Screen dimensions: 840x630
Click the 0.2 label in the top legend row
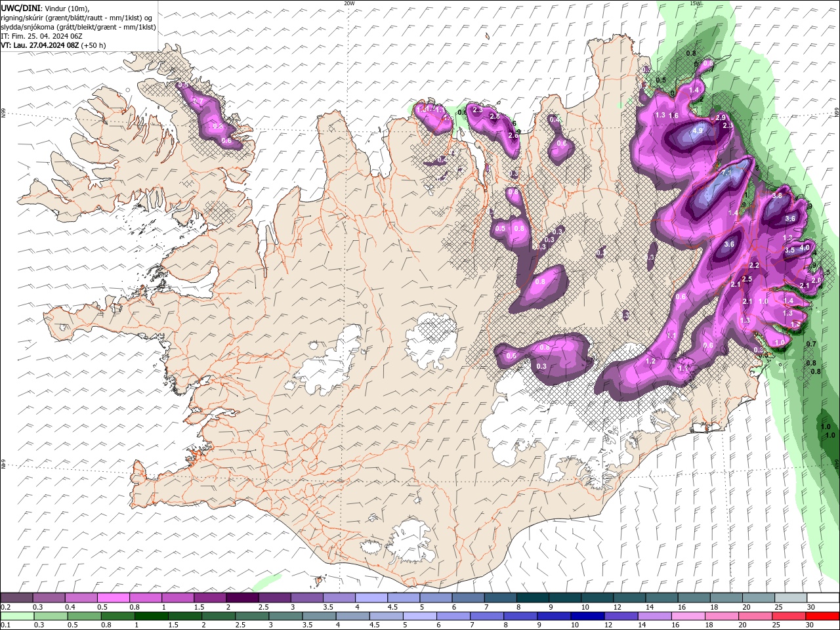click(x=6, y=607)
